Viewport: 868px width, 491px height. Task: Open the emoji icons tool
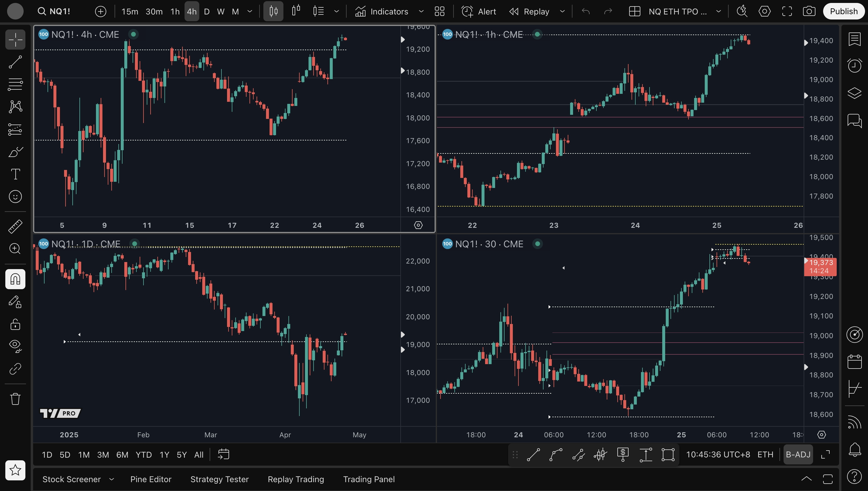15,197
